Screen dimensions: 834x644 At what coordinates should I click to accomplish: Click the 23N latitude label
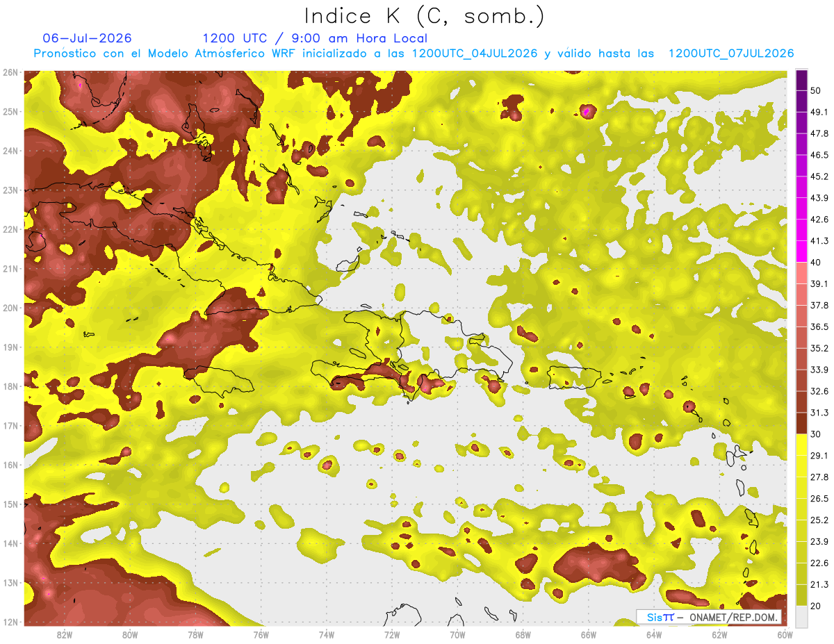point(10,190)
